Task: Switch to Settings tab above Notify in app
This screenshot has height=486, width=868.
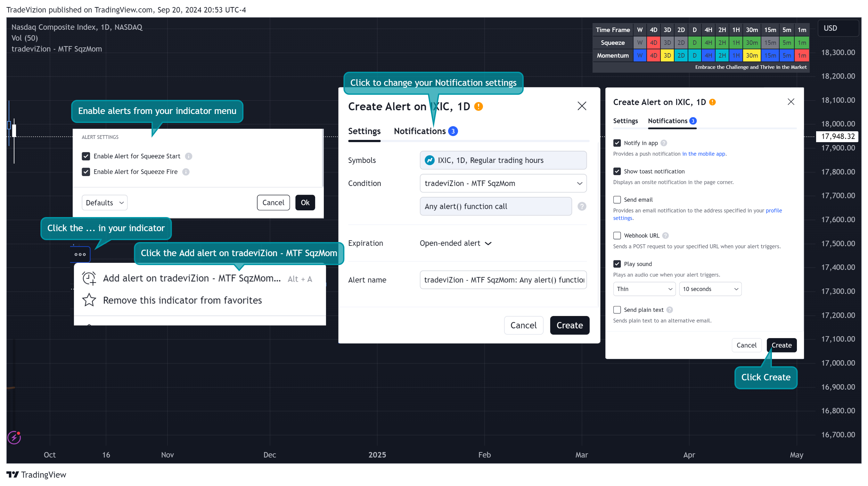Action: (626, 121)
